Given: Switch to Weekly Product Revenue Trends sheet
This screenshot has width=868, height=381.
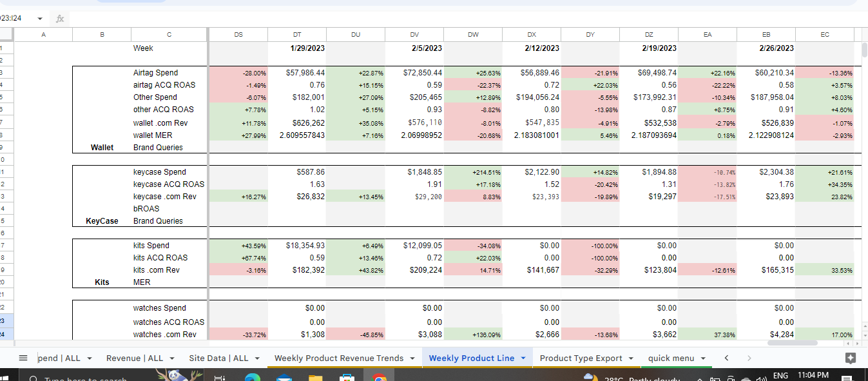Looking at the screenshot, I should (339, 358).
